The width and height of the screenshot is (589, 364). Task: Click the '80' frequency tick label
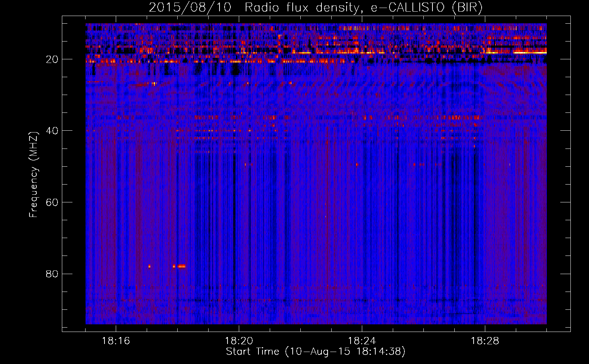[x=52, y=274]
